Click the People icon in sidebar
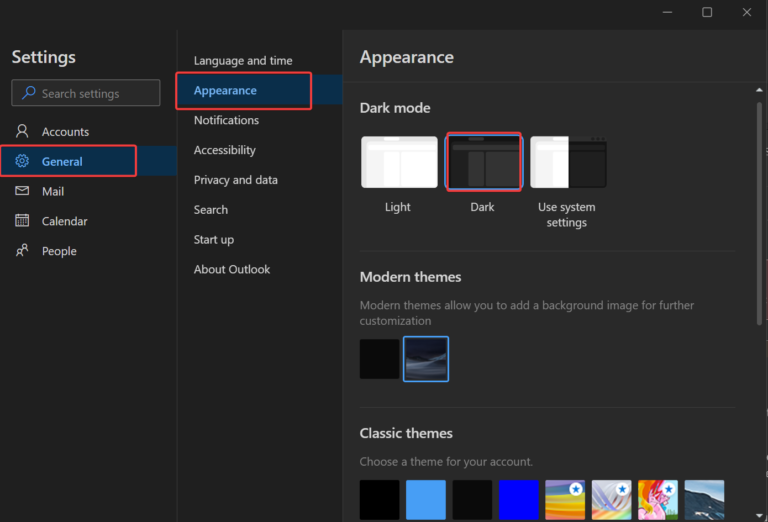Screen dimensions: 768x522 pyautogui.click(x=22, y=250)
